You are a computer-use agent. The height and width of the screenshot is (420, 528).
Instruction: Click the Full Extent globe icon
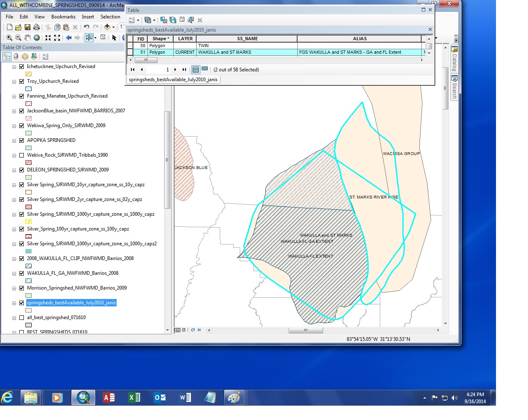(x=37, y=38)
